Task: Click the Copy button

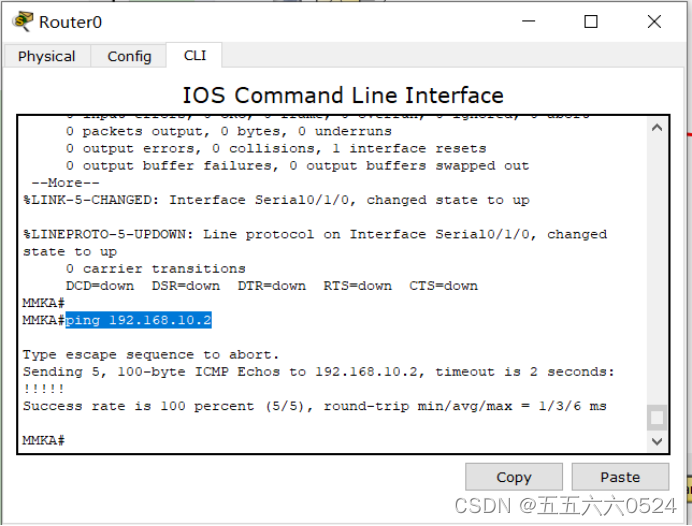Action: (x=514, y=477)
